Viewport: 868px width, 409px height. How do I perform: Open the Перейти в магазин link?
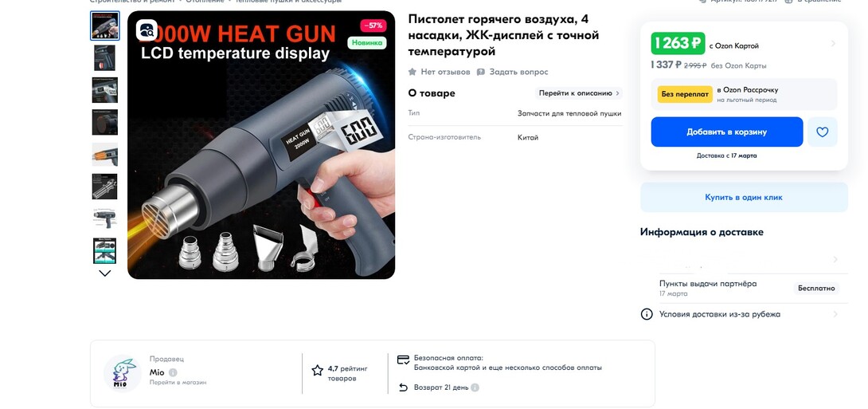(178, 383)
